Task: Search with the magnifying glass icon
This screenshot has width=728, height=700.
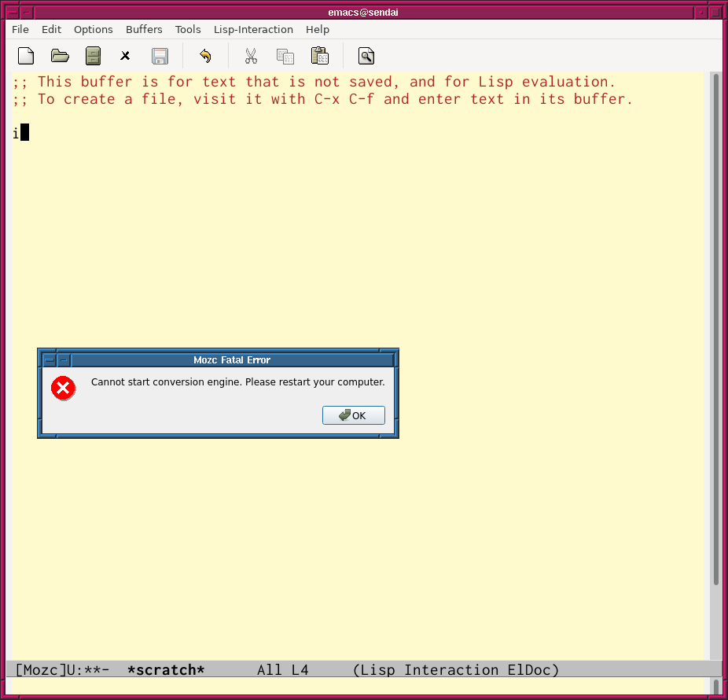Action: pos(366,56)
